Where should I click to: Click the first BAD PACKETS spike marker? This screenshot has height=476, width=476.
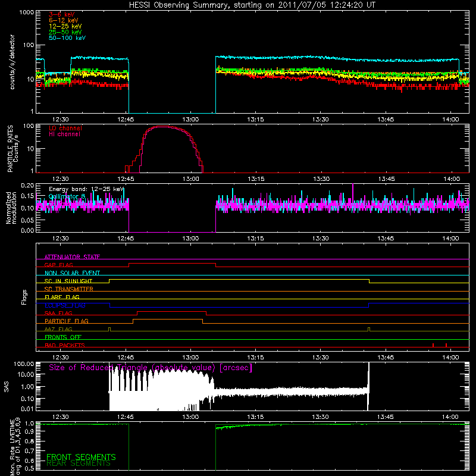433,345
